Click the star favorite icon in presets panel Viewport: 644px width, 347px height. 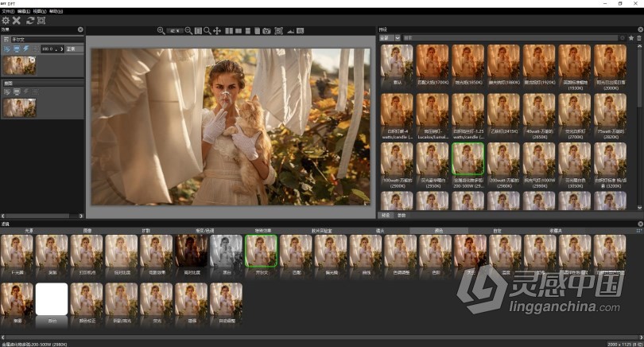[631, 38]
